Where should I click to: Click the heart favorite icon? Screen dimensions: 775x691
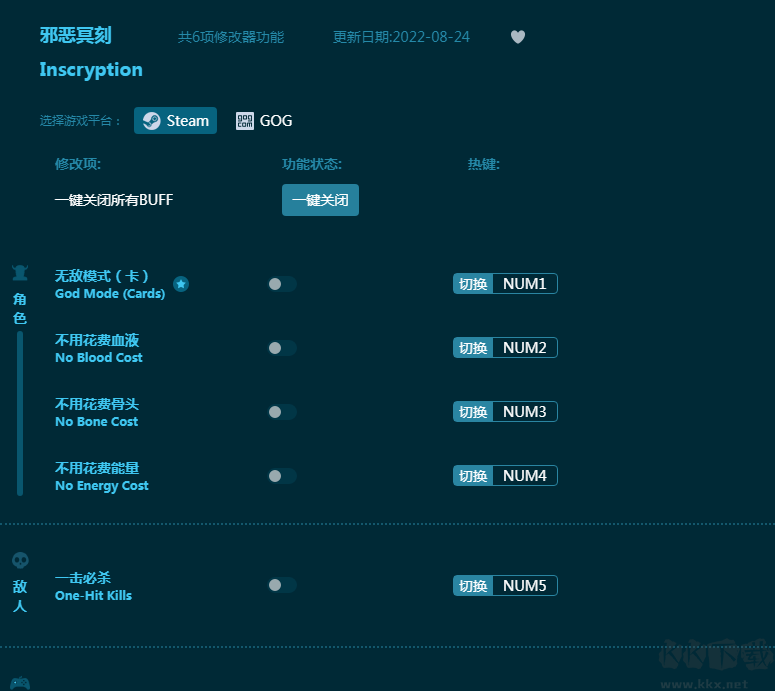(517, 37)
